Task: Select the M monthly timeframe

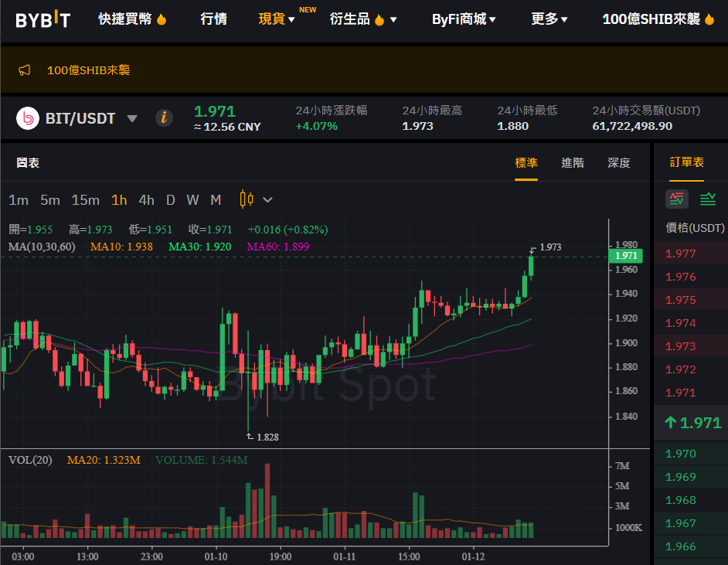Action: 216,200
